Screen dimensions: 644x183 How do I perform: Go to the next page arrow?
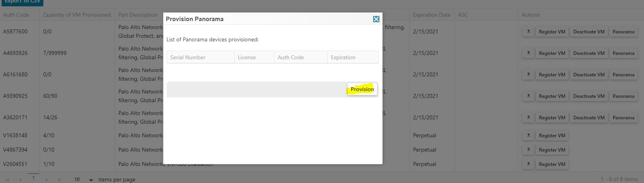coord(47,180)
